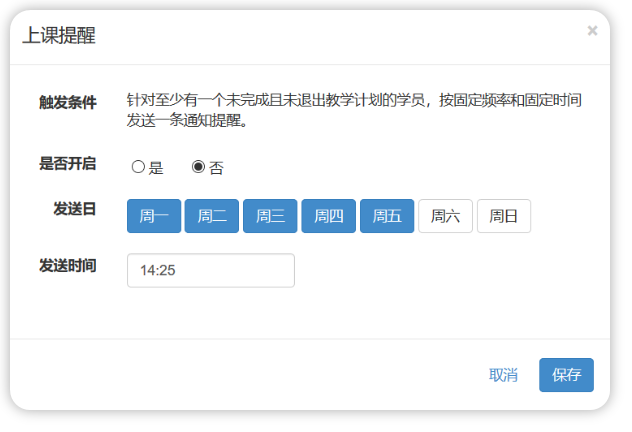Click the blue 保存 button
Screen dimensions: 632x432
click(566, 375)
